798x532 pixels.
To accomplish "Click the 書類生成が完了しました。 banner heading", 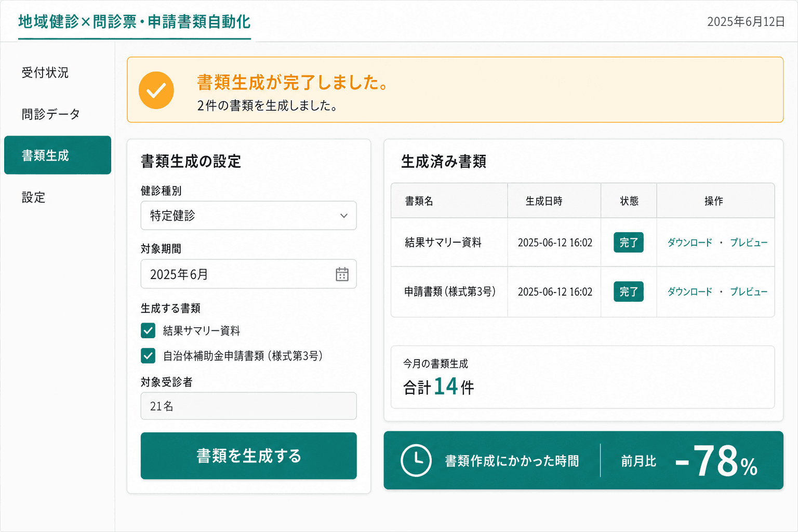I will [292, 83].
